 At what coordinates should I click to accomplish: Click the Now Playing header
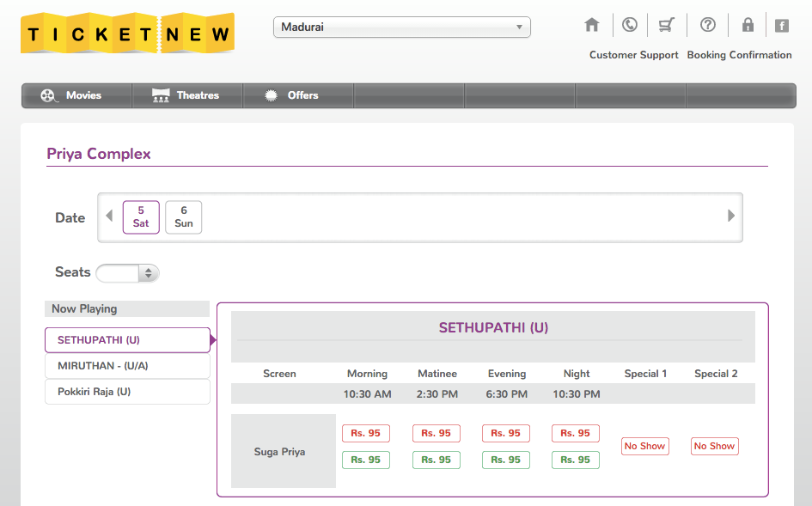tap(127, 308)
